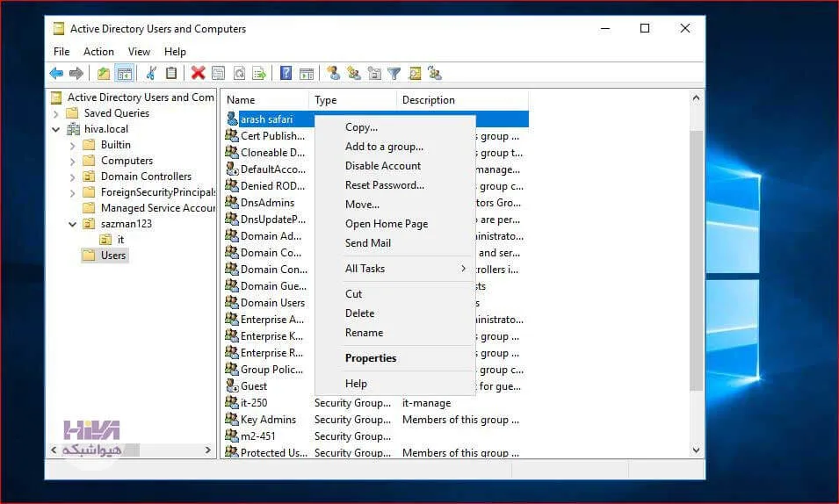
Task: Click the vertical scrollbar thumb
Action: 696,260
